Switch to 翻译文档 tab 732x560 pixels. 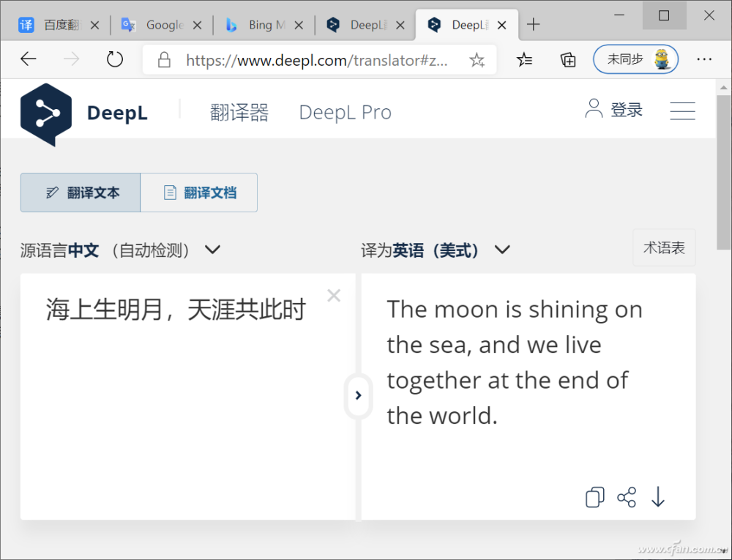click(199, 193)
